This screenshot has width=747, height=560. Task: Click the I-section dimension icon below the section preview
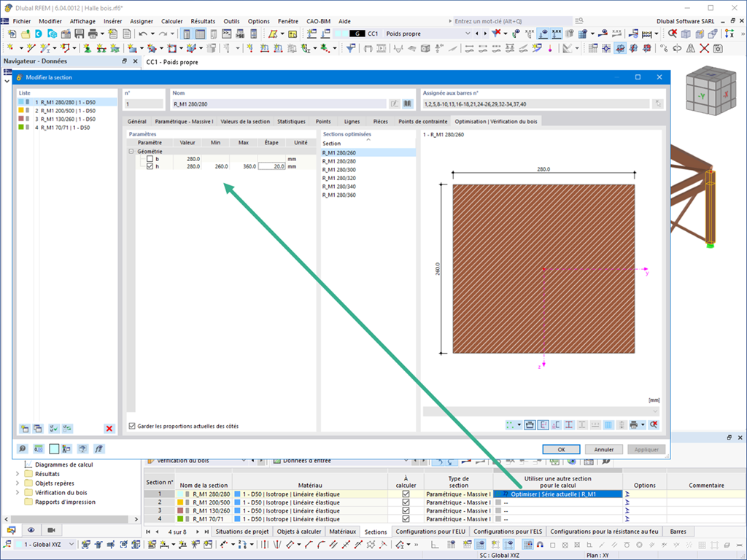coord(569,425)
